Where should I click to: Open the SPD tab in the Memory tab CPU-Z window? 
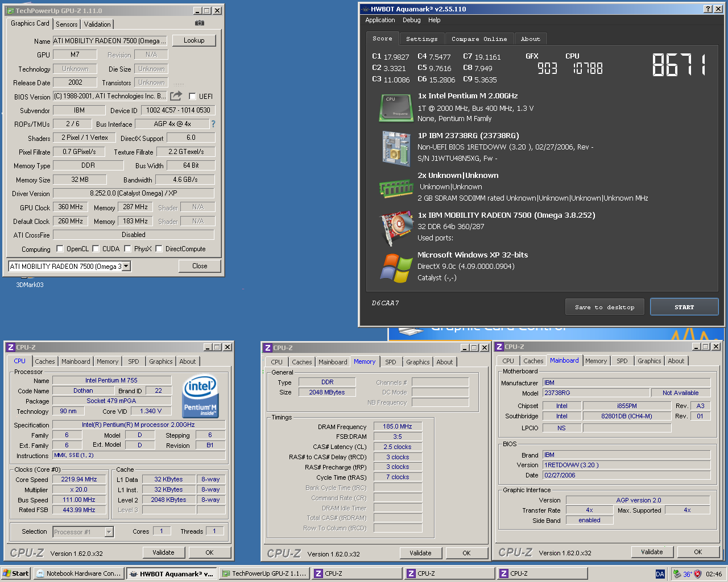click(391, 362)
